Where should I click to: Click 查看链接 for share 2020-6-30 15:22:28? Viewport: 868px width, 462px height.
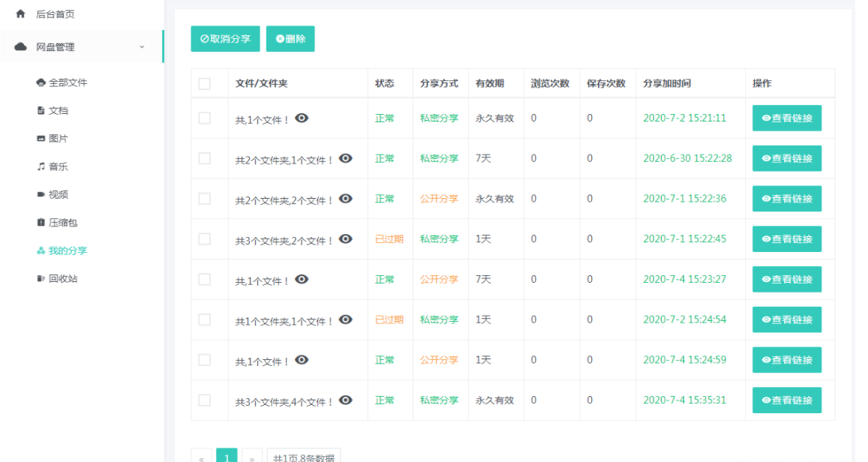click(787, 158)
